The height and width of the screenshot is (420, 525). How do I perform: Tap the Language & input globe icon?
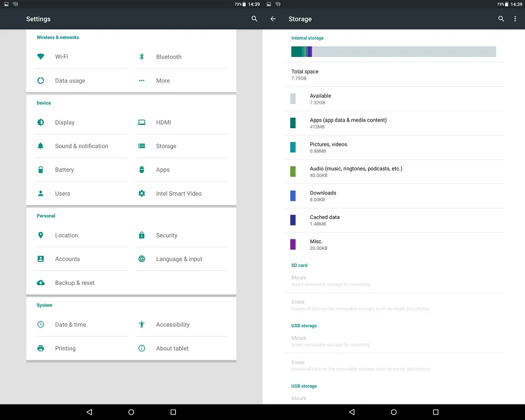pyautogui.click(x=141, y=259)
